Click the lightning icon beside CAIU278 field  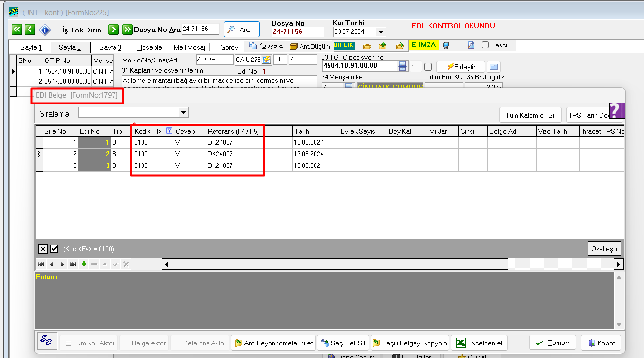[266, 60]
